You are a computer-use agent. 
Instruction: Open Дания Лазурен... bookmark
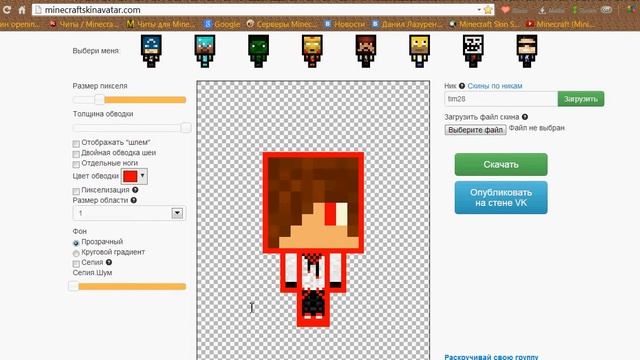coord(407,24)
